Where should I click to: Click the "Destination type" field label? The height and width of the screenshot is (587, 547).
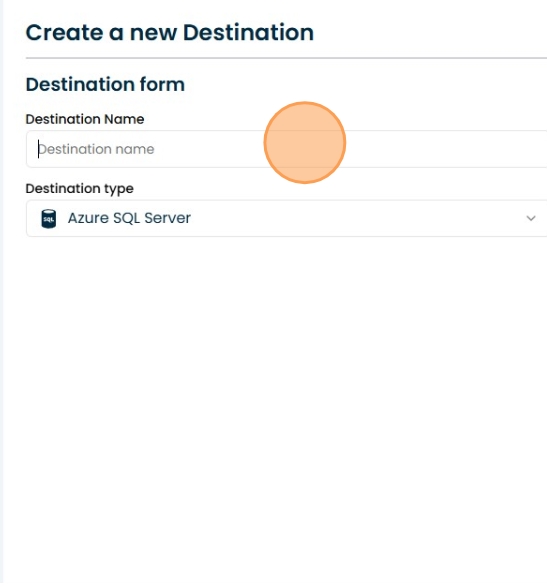coord(79,188)
